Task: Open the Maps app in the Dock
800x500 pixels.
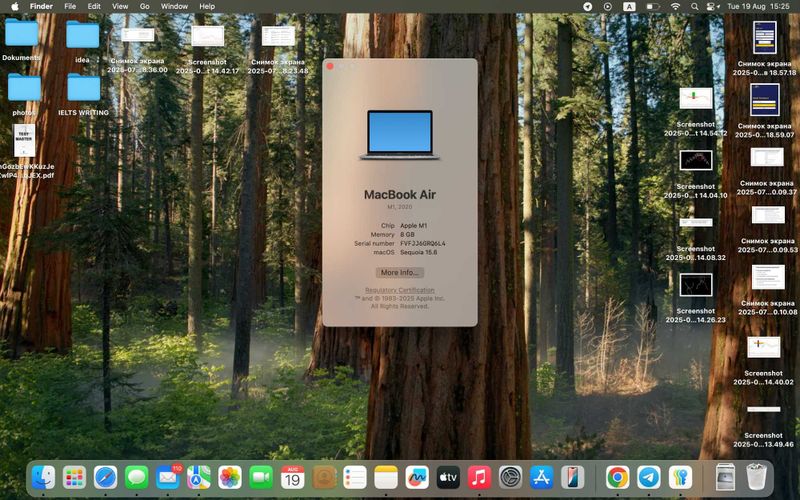Action: coord(199,478)
